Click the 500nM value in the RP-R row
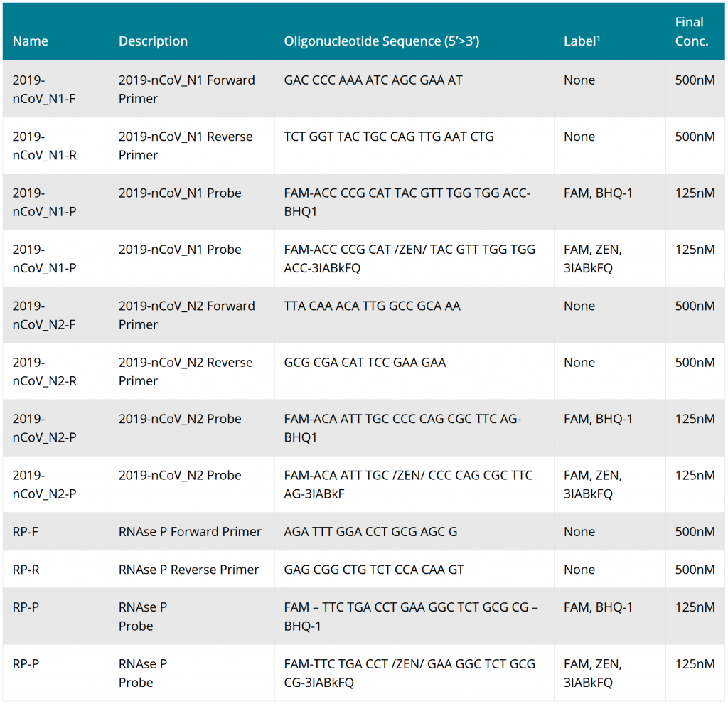728x704 pixels. pos(695,570)
